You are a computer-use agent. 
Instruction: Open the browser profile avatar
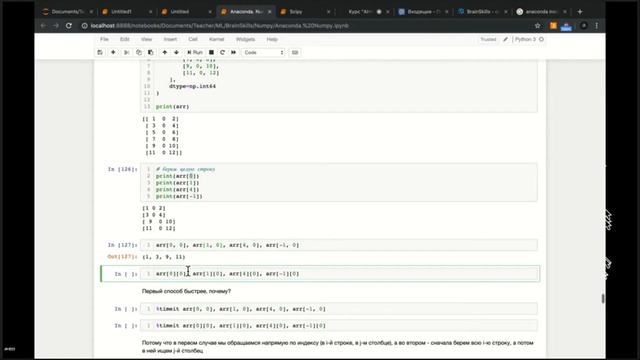(584, 26)
